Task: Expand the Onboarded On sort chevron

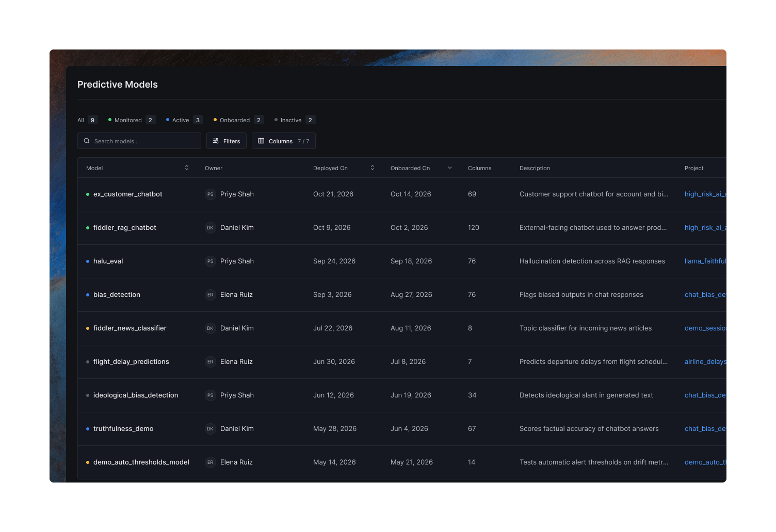Action: pyautogui.click(x=450, y=168)
